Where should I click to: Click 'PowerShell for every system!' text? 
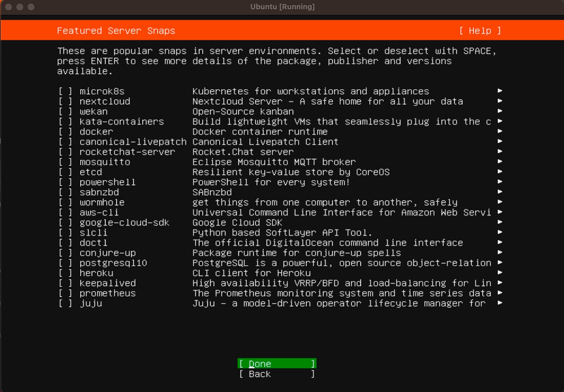[271, 182]
